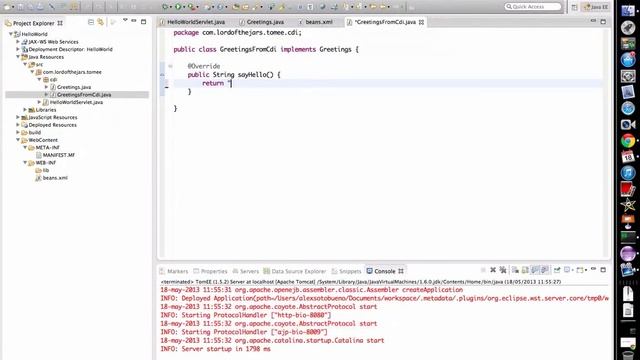640x360 pixels.
Task: Select the build folder
Action: pyautogui.click(x=34, y=133)
